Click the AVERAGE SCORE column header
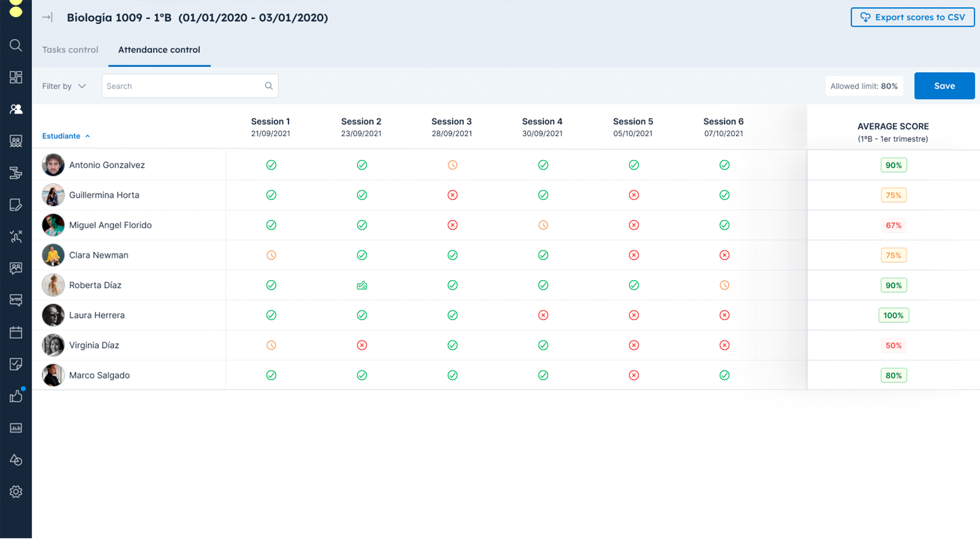The height and width of the screenshot is (539, 980). (893, 132)
